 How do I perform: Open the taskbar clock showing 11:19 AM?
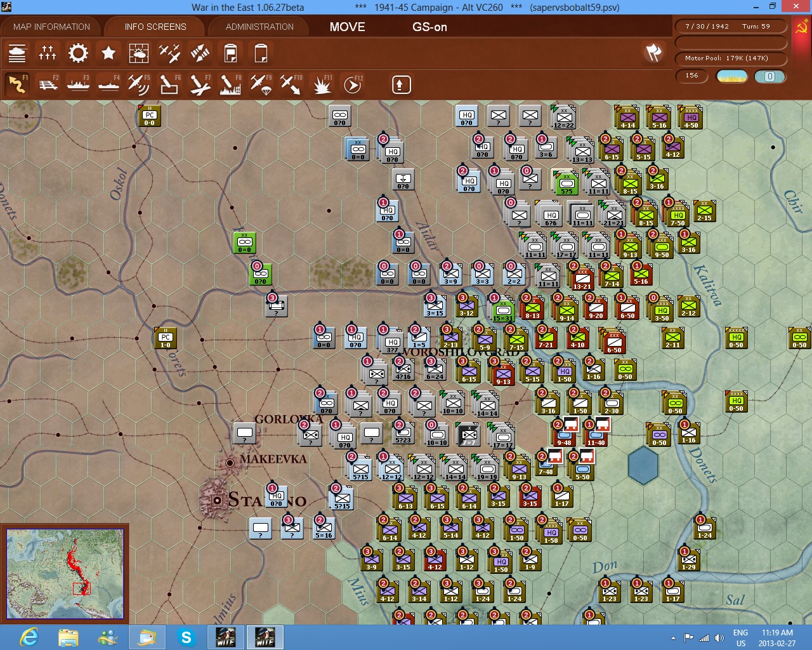778,638
